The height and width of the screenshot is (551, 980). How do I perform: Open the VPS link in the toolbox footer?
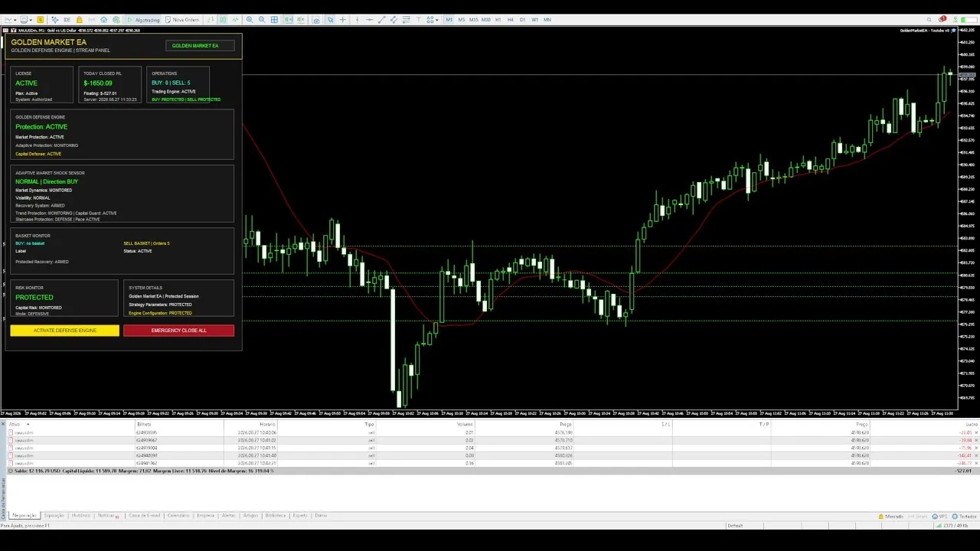pos(940,517)
